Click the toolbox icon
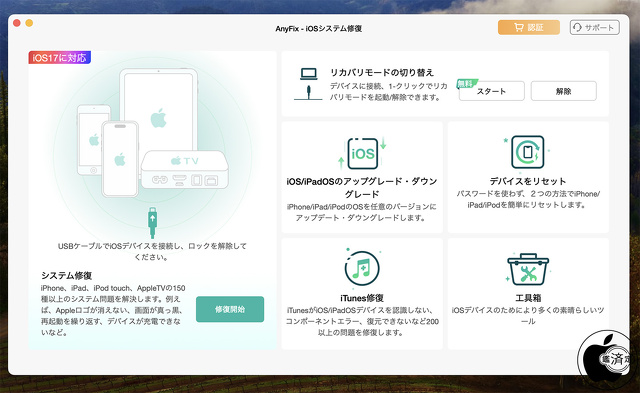 point(528,269)
